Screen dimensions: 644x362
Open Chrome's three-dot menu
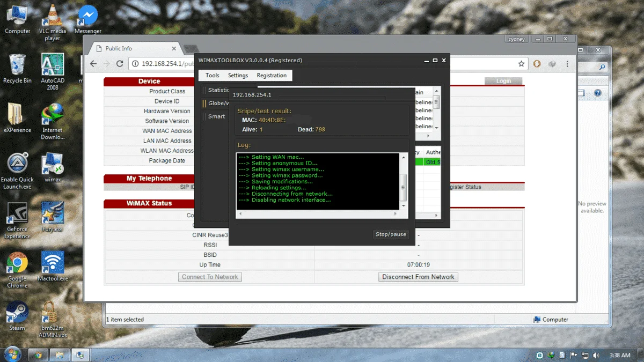click(568, 64)
